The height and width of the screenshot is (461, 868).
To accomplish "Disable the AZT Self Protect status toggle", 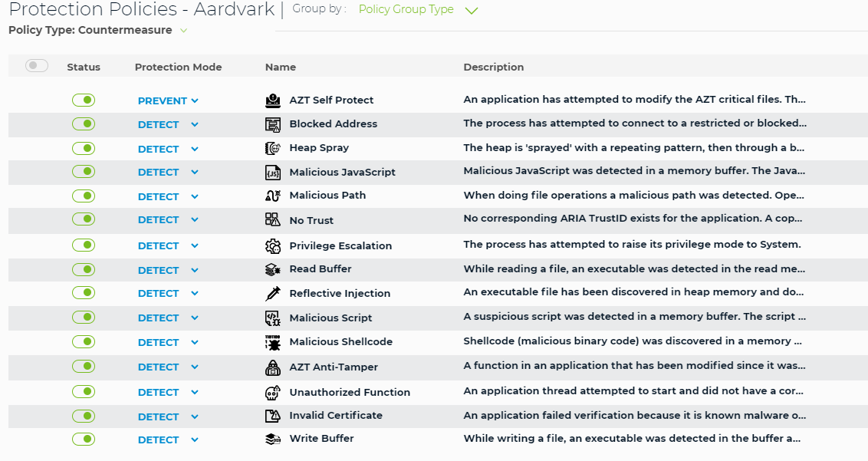I will coord(84,100).
